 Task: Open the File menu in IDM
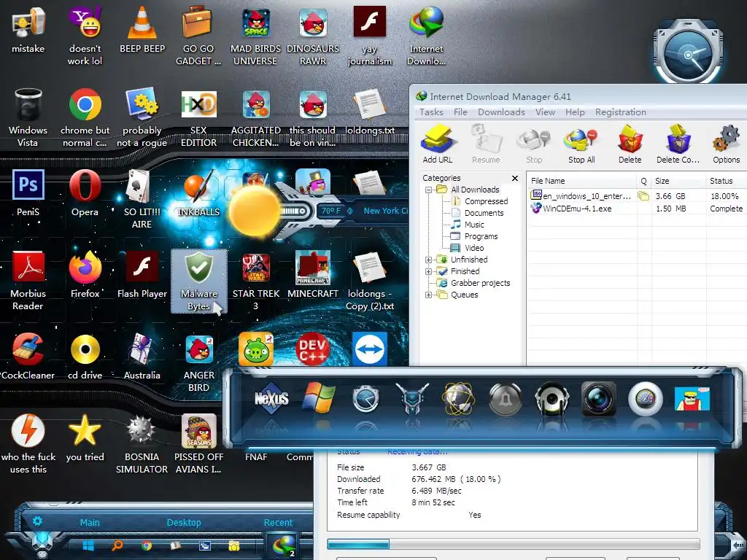coord(460,112)
